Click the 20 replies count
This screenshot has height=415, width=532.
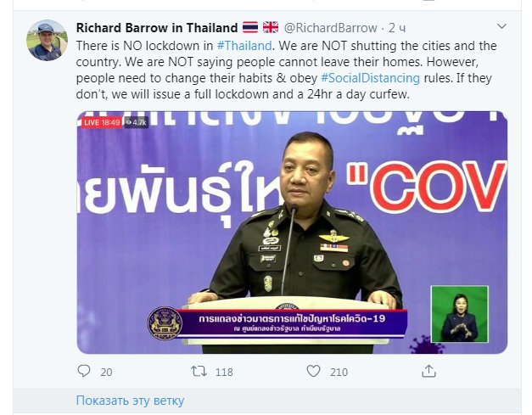[x=106, y=373]
